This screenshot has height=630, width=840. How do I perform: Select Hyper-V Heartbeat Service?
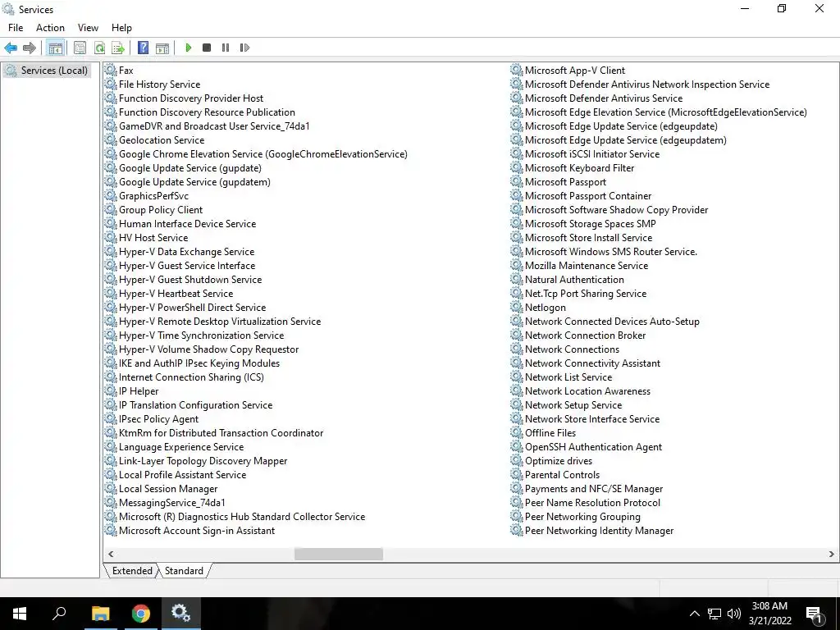click(176, 293)
